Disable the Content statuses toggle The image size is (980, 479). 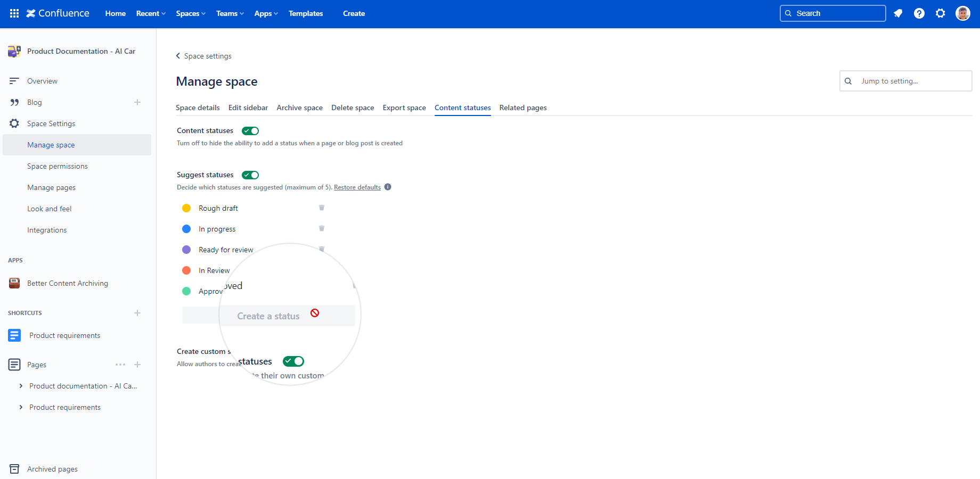tap(250, 130)
